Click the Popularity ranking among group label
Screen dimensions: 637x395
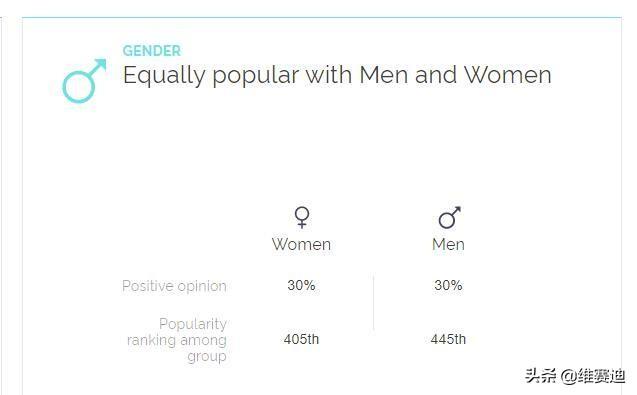pyautogui.click(x=177, y=340)
